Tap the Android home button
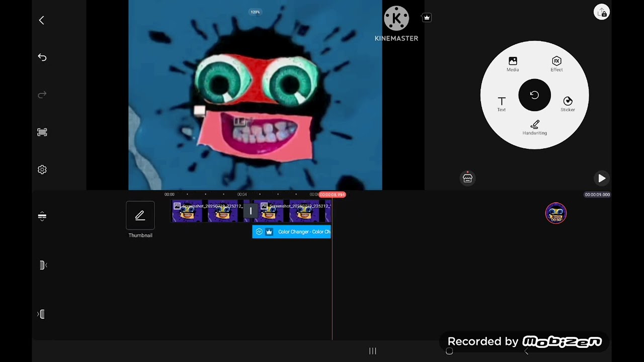 pos(449,351)
